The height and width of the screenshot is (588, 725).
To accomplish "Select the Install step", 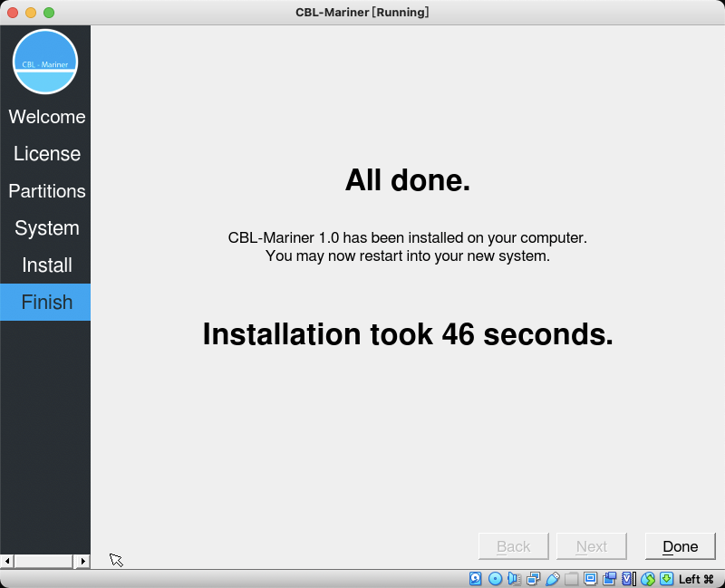I will [47, 265].
